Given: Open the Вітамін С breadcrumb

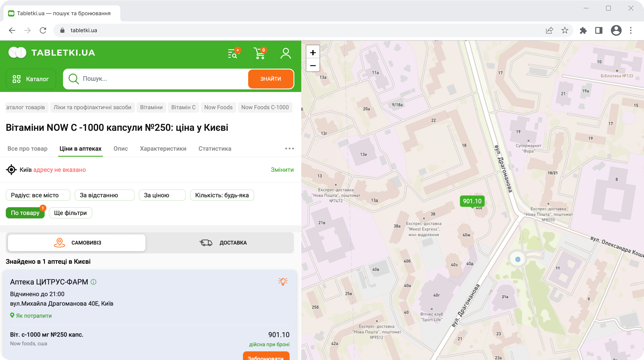Looking at the screenshot, I should (x=183, y=107).
